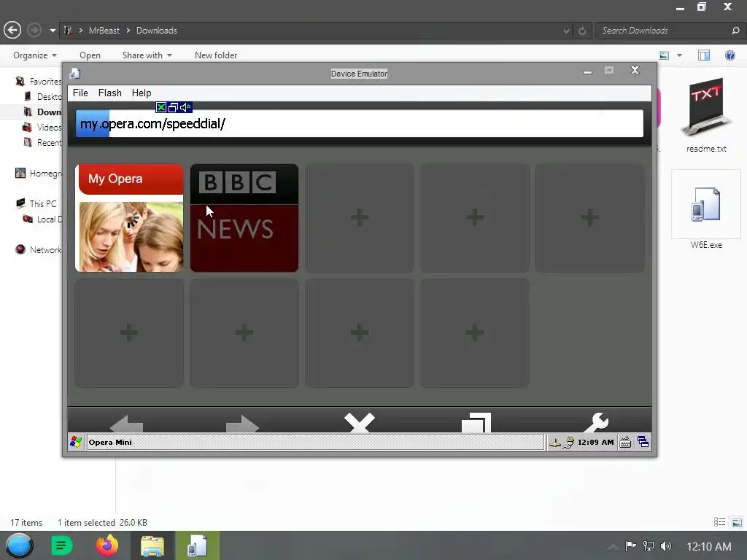Expand the Share with dropdown
Image resolution: width=747 pixels, height=560 pixels.
pyautogui.click(x=147, y=55)
